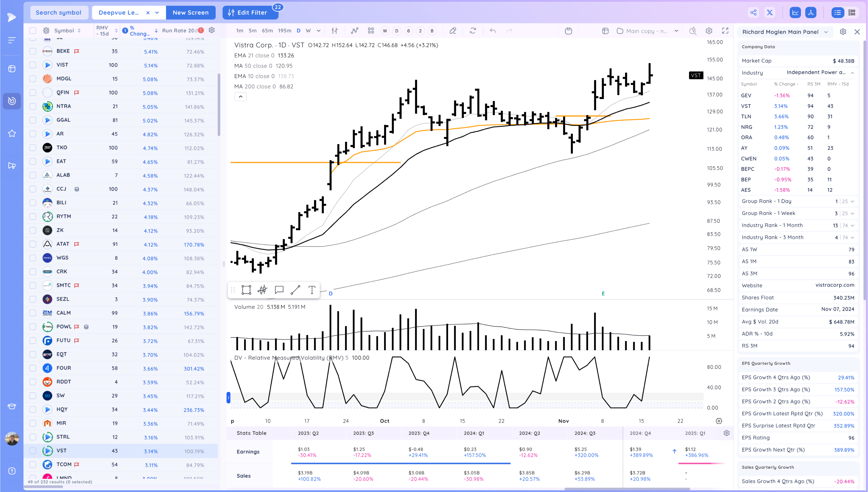
Task: Open the vistracorp.com website link
Action: (x=835, y=285)
